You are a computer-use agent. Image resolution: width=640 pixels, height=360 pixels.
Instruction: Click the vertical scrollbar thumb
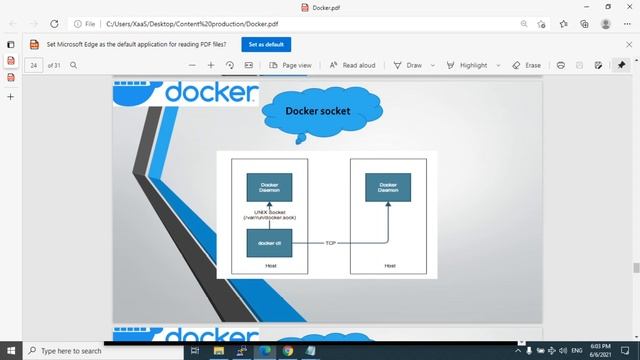pyautogui.click(x=636, y=268)
